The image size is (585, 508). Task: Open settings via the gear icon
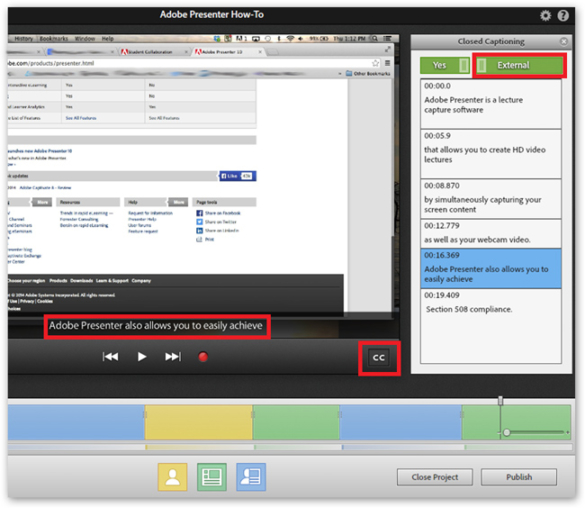point(545,15)
